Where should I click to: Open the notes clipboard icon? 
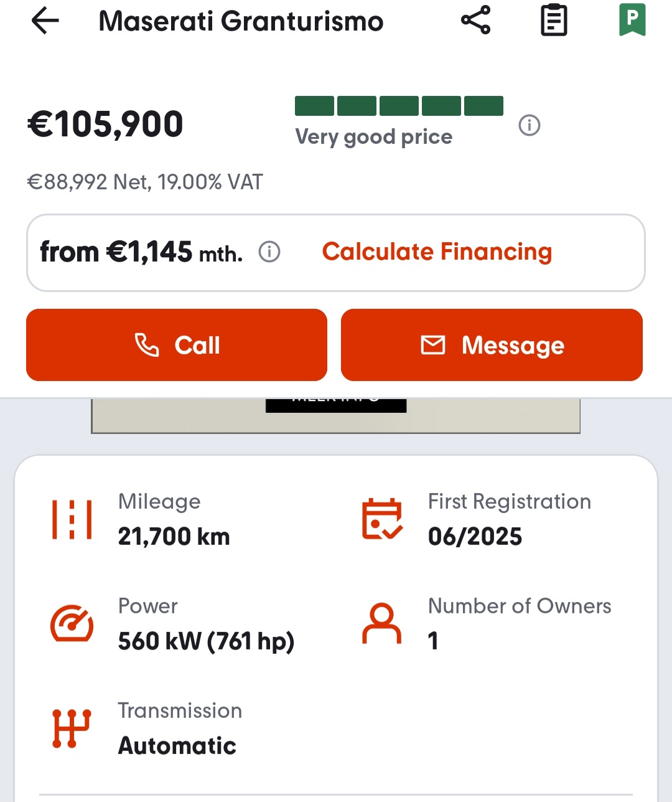click(x=554, y=20)
